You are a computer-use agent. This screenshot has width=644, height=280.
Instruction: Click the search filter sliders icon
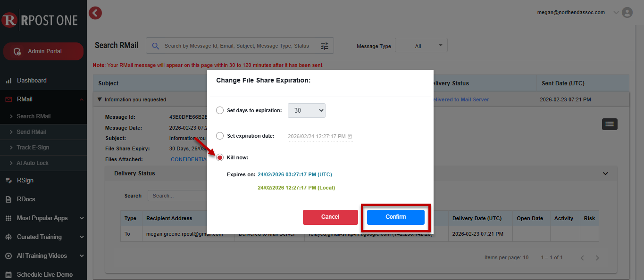coord(325,46)
